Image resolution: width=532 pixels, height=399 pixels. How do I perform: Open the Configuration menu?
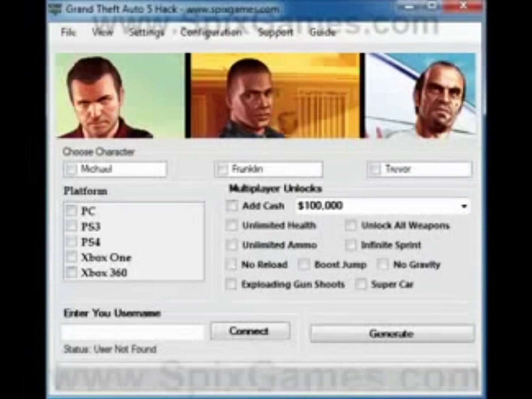(211, 32)
